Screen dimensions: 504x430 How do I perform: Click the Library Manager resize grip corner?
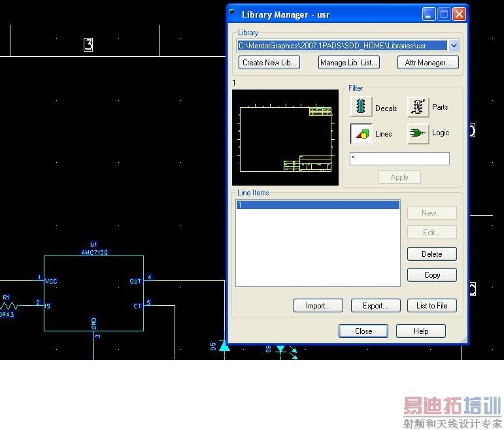pyautogui.click(x=464, y=340)
